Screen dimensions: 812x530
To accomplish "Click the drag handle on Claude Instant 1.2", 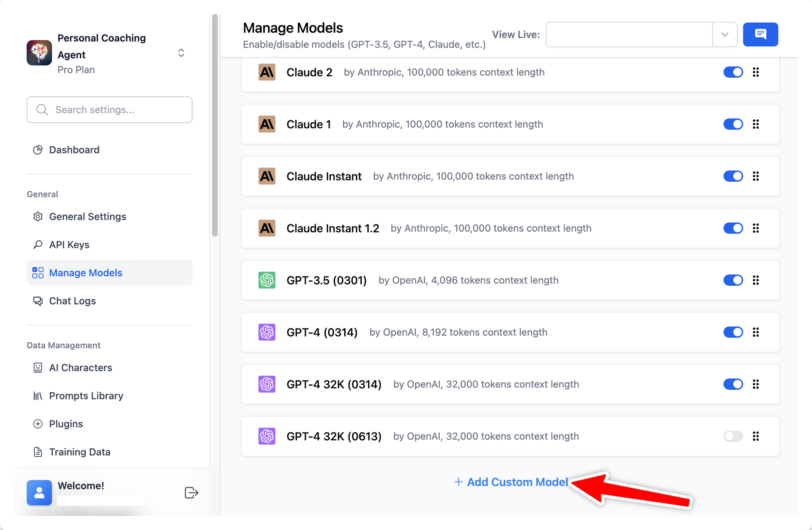I will click(756, 228).
